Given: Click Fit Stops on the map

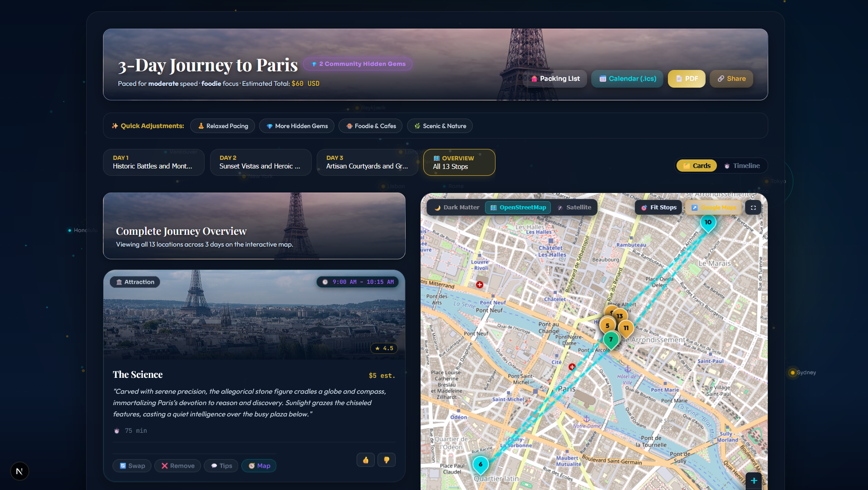Looking at the screenshot, I should pos(658,208).
